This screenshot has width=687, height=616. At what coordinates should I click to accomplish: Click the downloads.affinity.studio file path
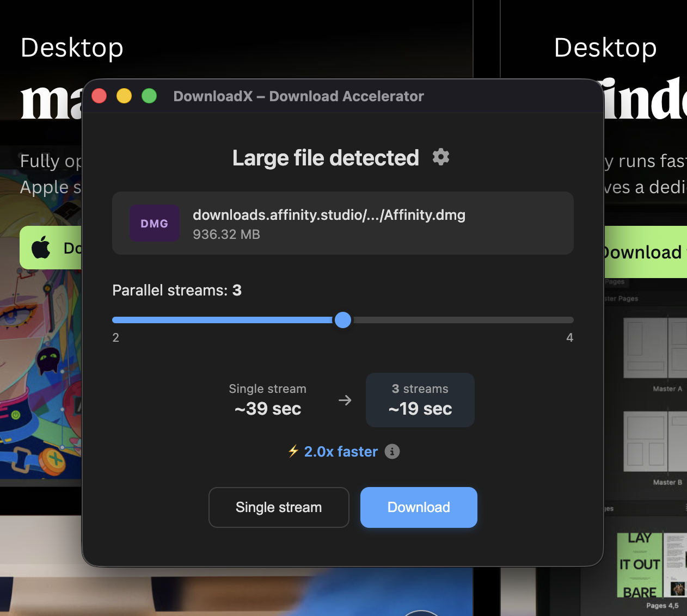[329, 215]
